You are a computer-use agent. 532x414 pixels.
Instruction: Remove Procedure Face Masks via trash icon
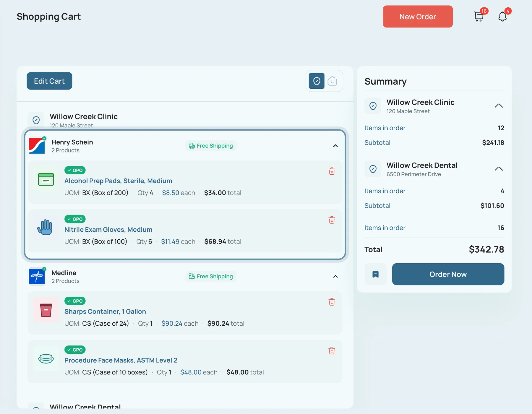(x=332, y=351)
